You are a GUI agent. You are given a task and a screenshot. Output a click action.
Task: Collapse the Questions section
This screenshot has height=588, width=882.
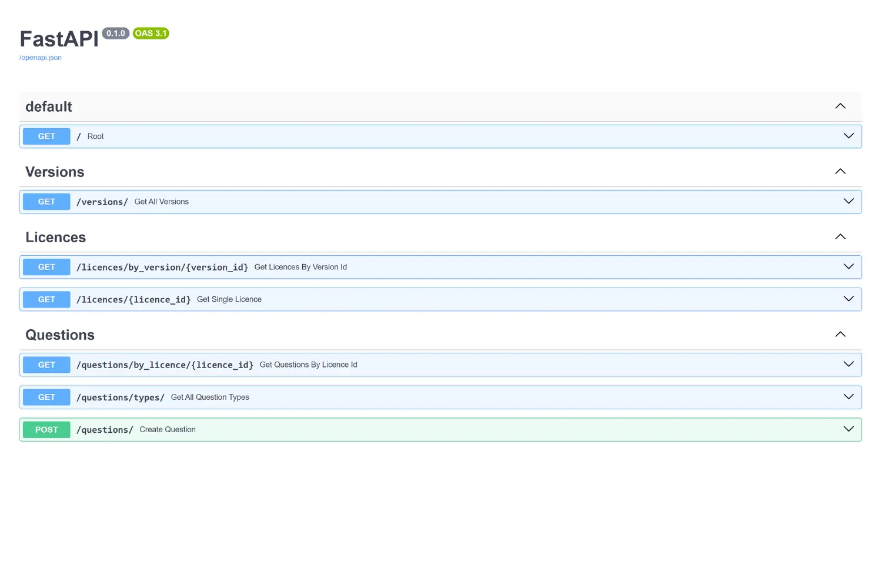(840, 333)
